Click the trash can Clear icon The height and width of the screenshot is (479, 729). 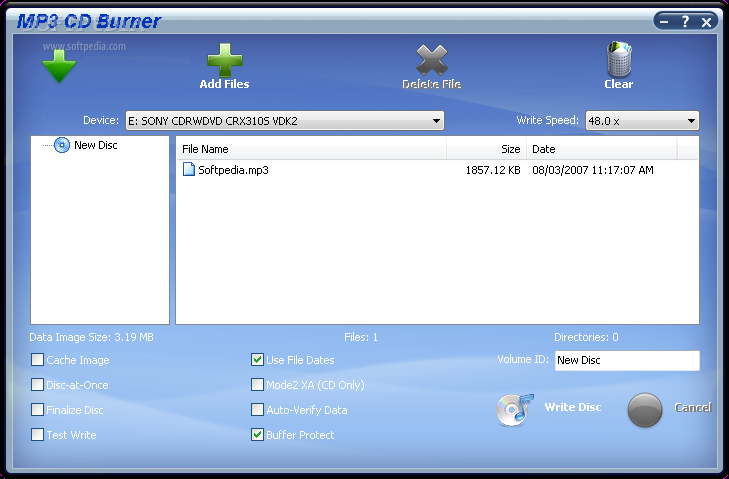[619, 59]
